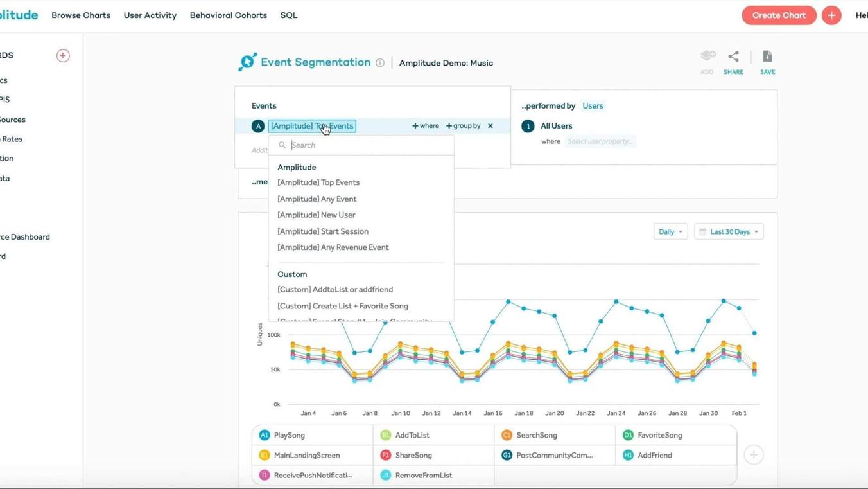Choose [Amplitude] New User option
Screen dimensions: 868x489
pyautogui.click(x=316, y=215)
